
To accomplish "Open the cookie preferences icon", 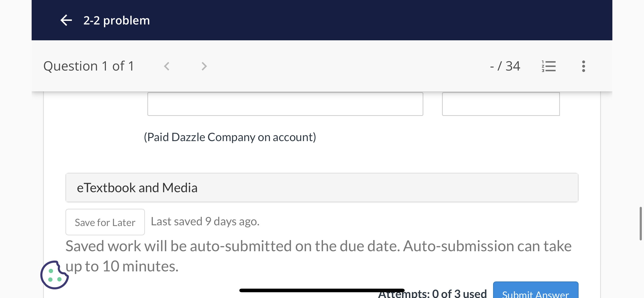I will point(54,275).
